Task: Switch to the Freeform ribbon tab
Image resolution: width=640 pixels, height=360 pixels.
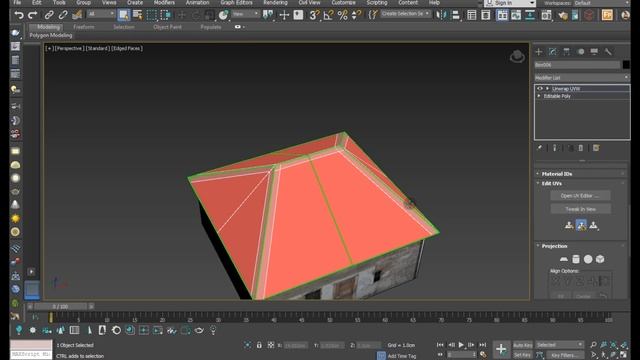Action: (x=84, y=27)
